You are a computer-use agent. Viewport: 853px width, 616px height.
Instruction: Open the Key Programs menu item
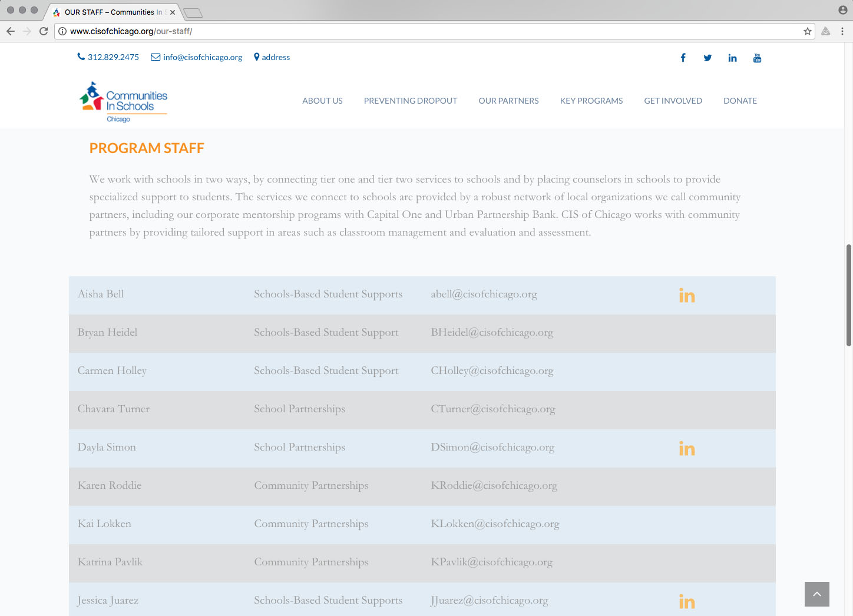click(x=591, y=101)
